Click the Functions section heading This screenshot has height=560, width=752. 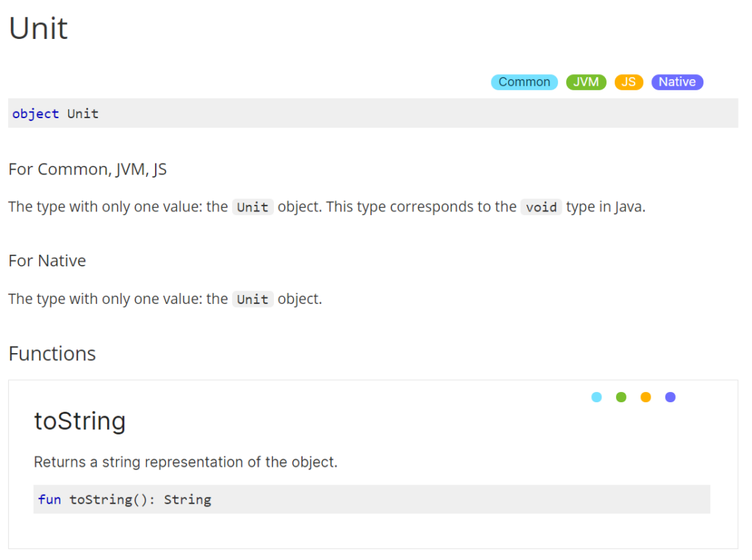click(52, 354)
